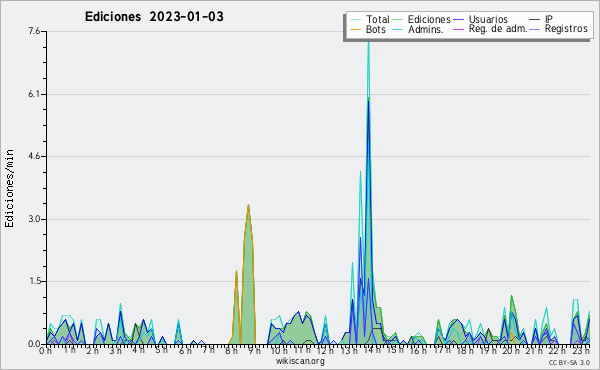The image size is (600, 370).
Task: Click the '7 h' x-axis label
Action: pos(209,350)
